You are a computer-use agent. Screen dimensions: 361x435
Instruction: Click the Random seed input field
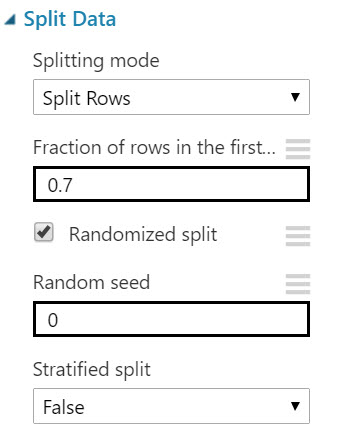(171, 319)
